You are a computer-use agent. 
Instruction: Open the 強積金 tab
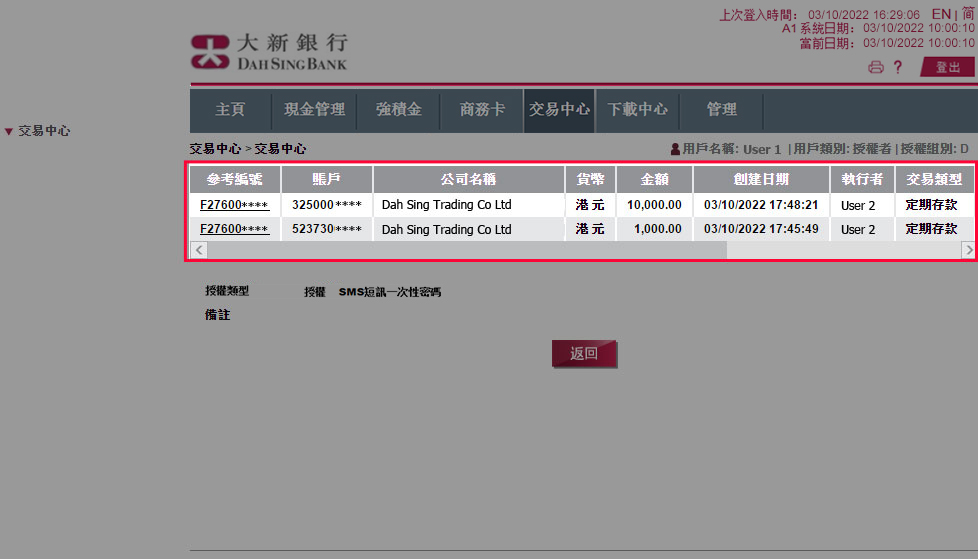click(399, 110)
